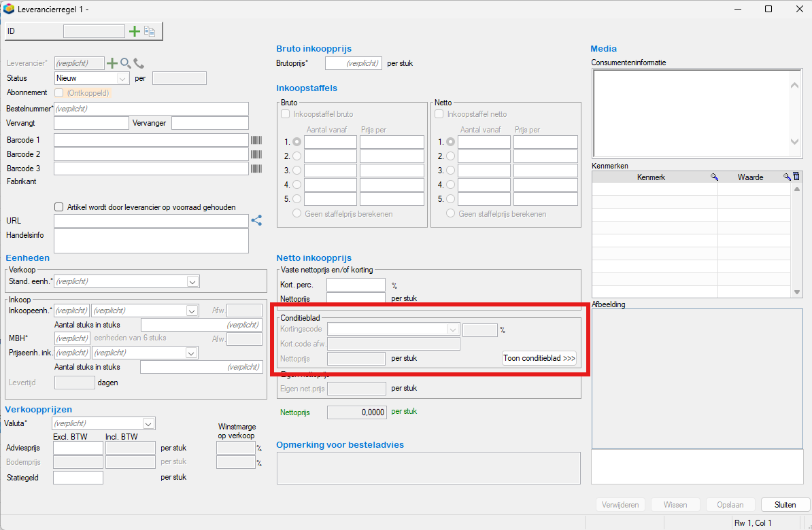Select Bruto staffel radio option 4
Viewport: 812px width, 530px height.
click(297, 184)
